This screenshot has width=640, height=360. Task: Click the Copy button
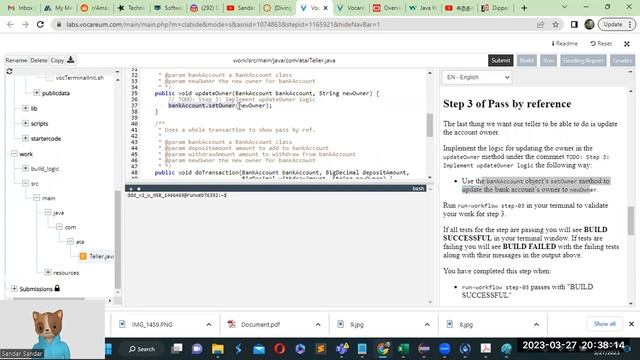coord(57,60)
